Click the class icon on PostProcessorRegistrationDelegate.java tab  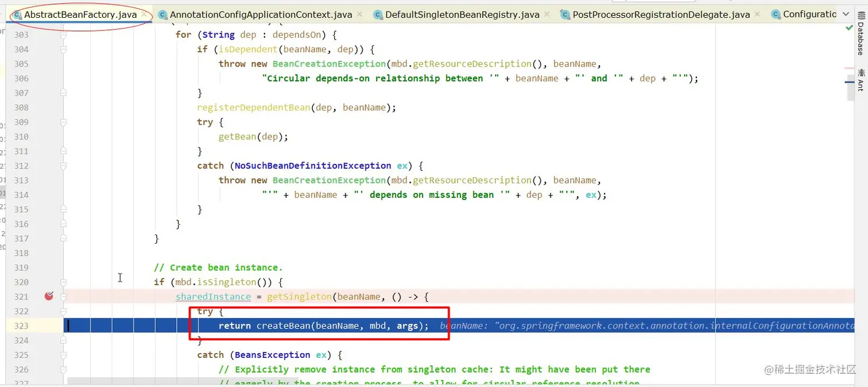(565, 15)
